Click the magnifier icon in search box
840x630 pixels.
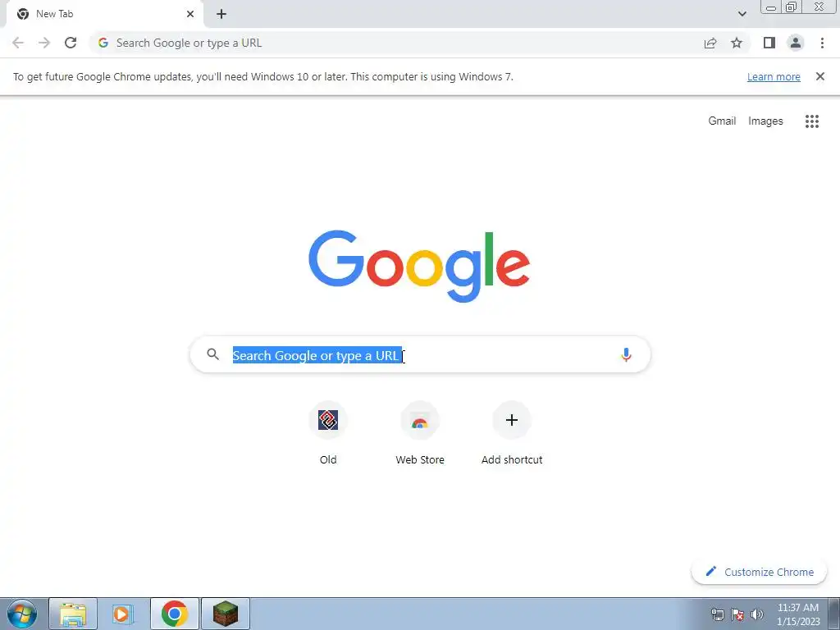212,354
